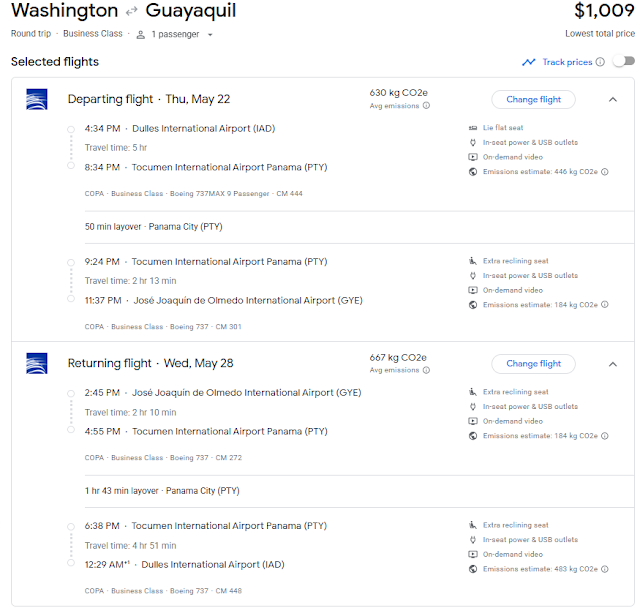640x608 pixels.
Task: Open info icon next to 630 kg Avg emissions
Action: click(x=426, y=106)
